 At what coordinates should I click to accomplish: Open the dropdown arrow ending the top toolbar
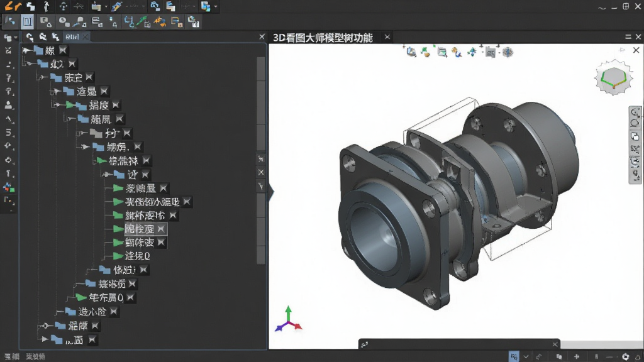coord(216,6)
